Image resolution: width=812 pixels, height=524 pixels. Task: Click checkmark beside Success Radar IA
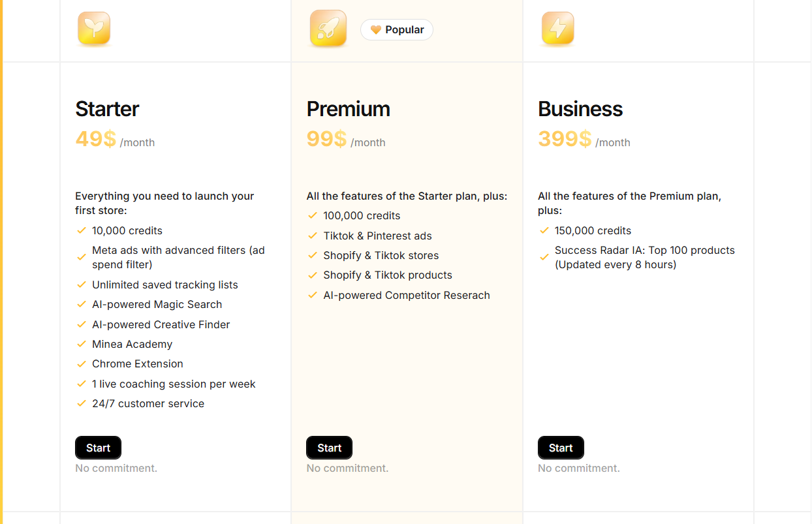(x=544, y=257)
